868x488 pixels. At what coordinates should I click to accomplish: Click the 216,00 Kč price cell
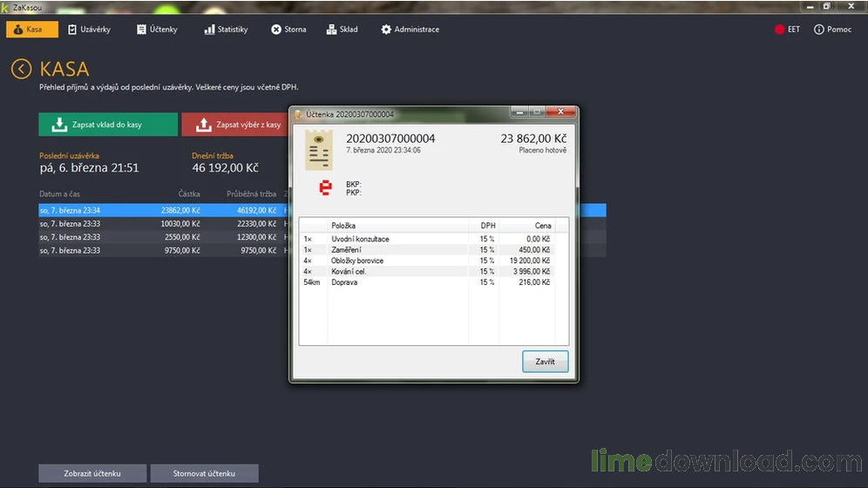pos(534,282)
